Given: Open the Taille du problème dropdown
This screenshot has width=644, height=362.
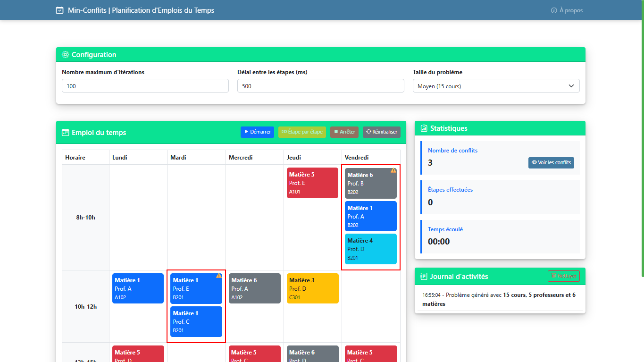Looking at the screenshot, I should point(496,86).
